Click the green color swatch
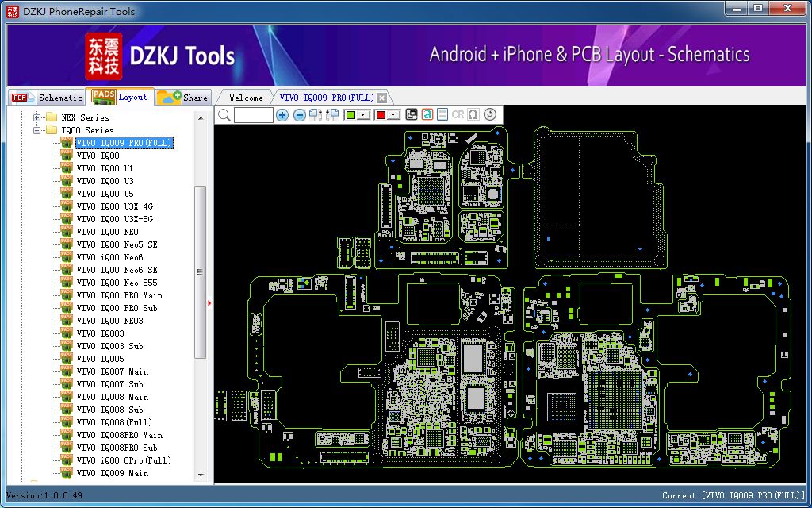Screen dimensions: 812x508 coord(350,115)
